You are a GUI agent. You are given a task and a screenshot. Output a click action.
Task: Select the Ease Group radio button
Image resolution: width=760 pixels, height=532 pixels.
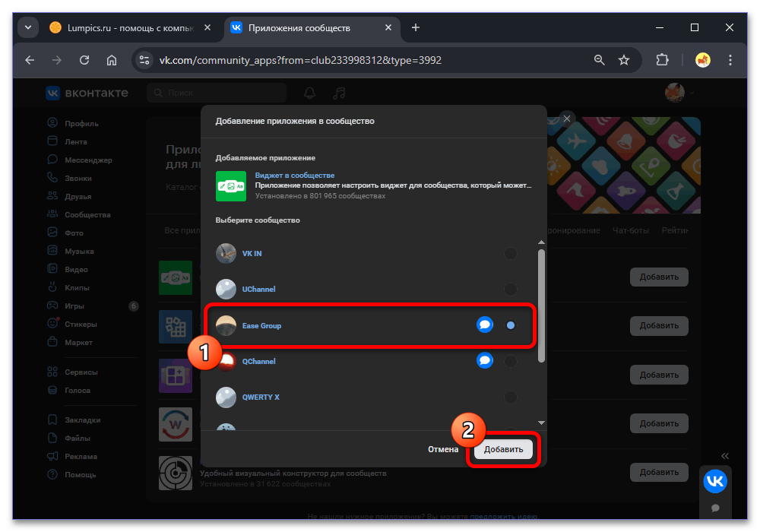pyautogui.click(x=511, y=325)
